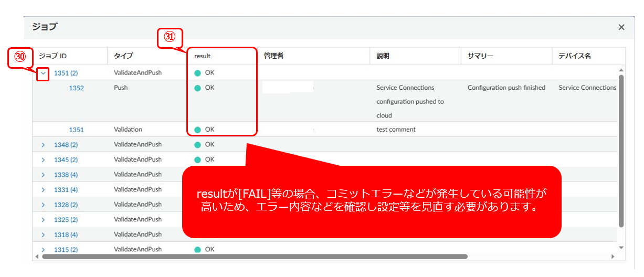
Task: Click the vertical scrollbar down arrow
Action: click(621, 247)
